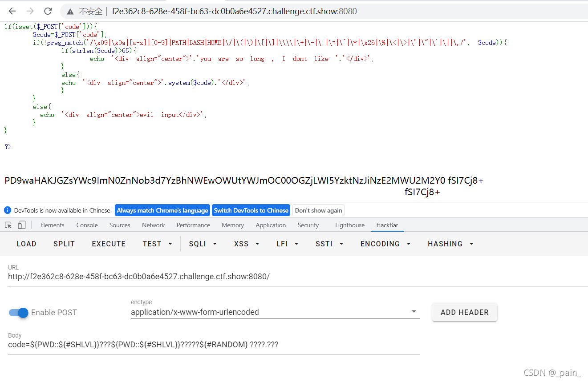This screenshot has width=588, height=382.
Task: Click the HackBar URL input field
Action: coord(298,277)
